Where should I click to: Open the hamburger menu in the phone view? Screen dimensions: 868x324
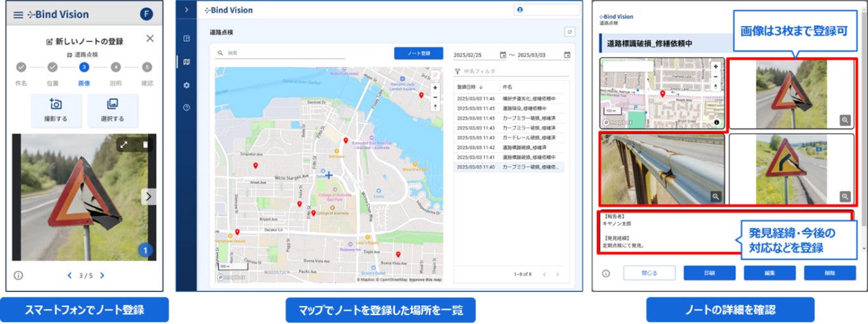click(x=17, y=15)
